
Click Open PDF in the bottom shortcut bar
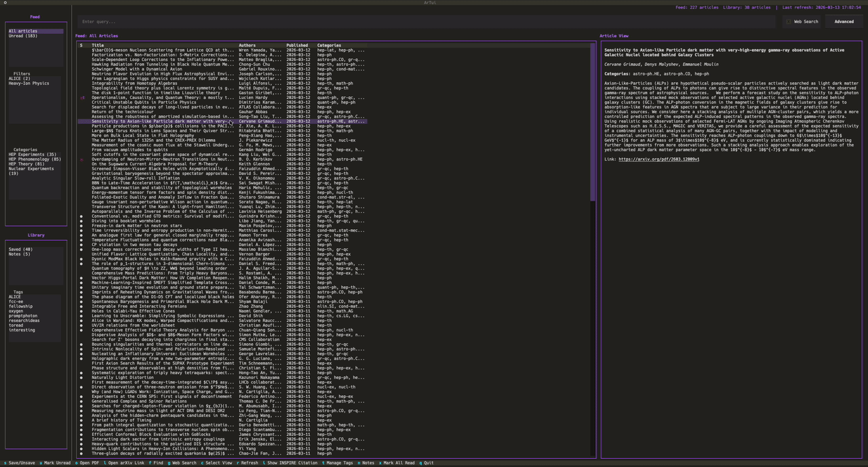point(89,463)
